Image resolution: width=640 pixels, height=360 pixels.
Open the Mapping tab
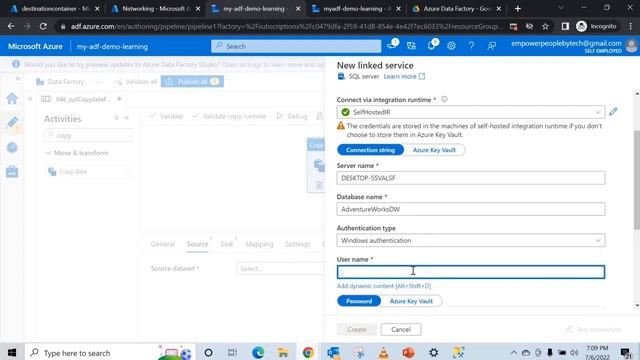(259, 244)
